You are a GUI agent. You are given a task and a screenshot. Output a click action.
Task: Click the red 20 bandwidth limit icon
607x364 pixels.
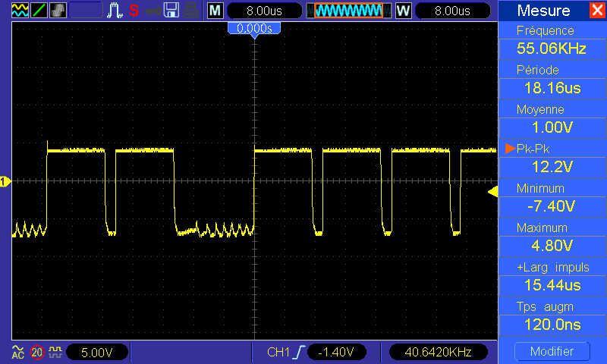(37, 352)
